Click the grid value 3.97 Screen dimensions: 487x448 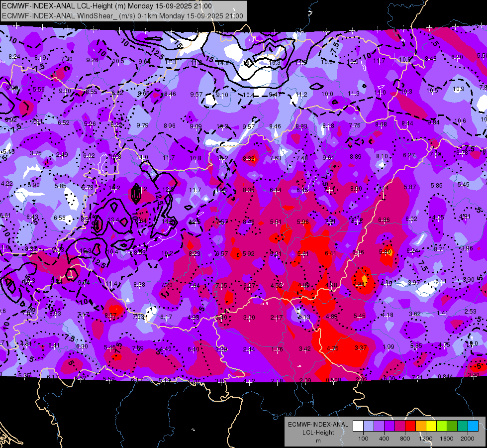tap(414, 283)
